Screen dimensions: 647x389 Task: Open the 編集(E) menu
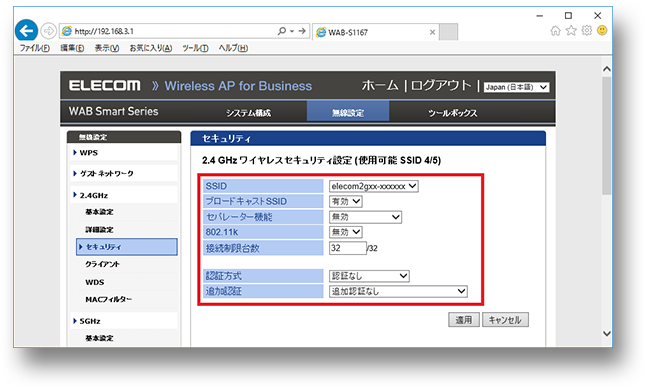click(x=72, y=48)
